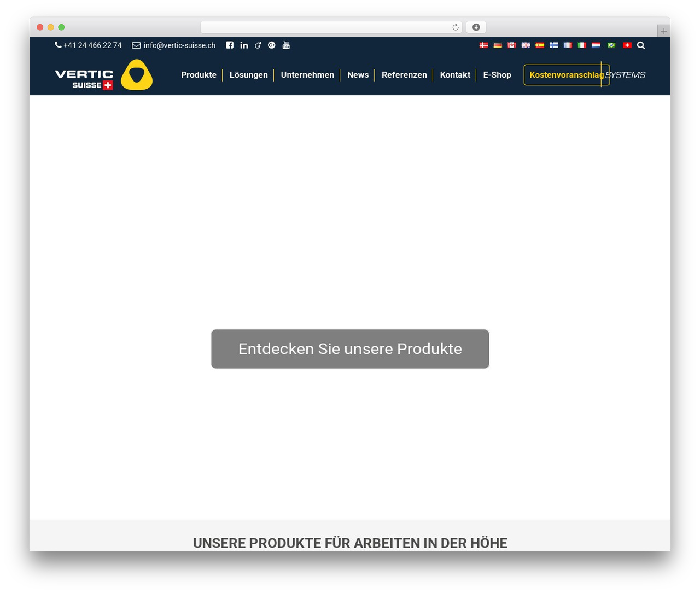Image resolution: width=700 pixels, height=593 pixels.
Task: Select the French flag language
Action: coord(568,45)
